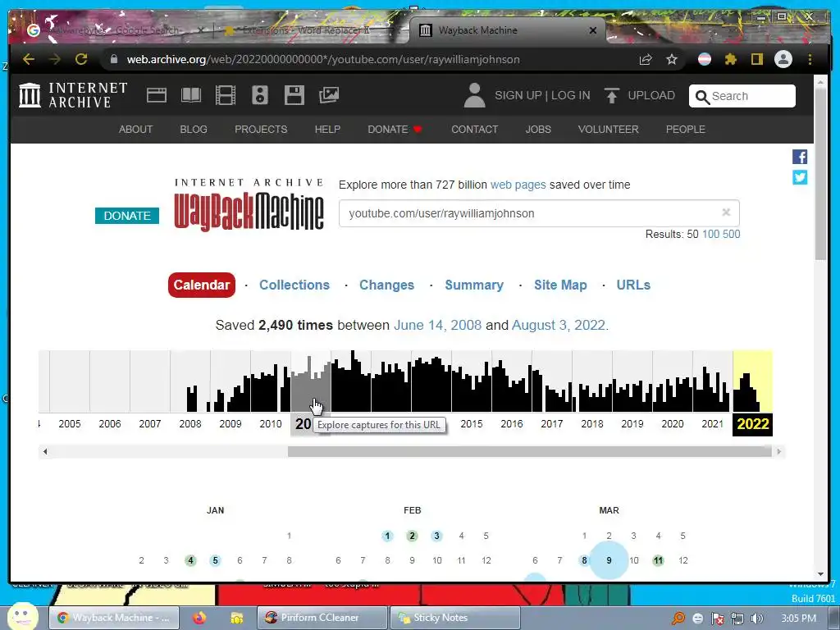Clear the Wayback URL field
Image resolution: width=840 pixels, height=630 pixels.
tap(726, 212)
